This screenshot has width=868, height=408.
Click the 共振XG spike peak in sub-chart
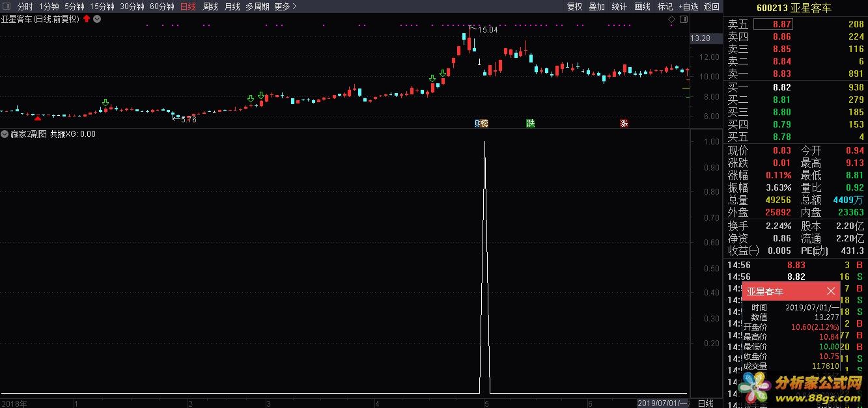click(484, 142)
